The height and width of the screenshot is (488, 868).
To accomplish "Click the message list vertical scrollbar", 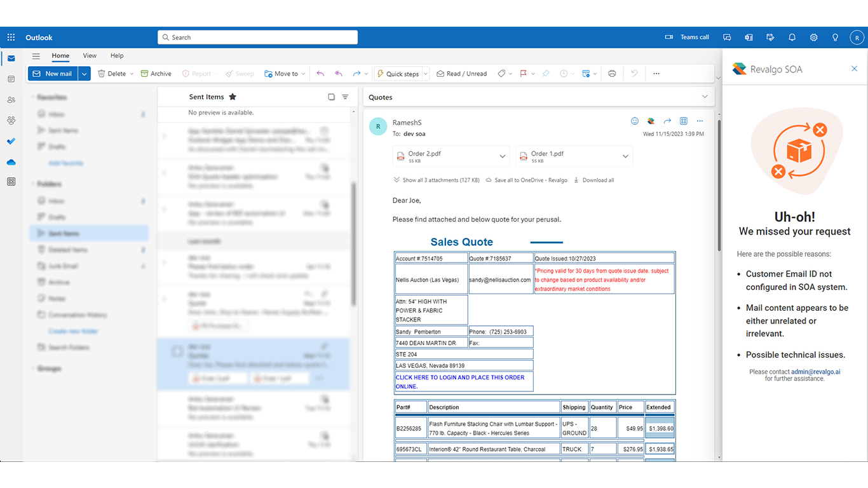I will tap(353, 245).
